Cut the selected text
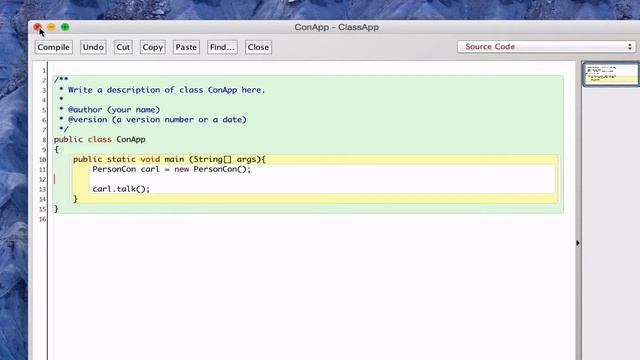 (x=123, y=47)
